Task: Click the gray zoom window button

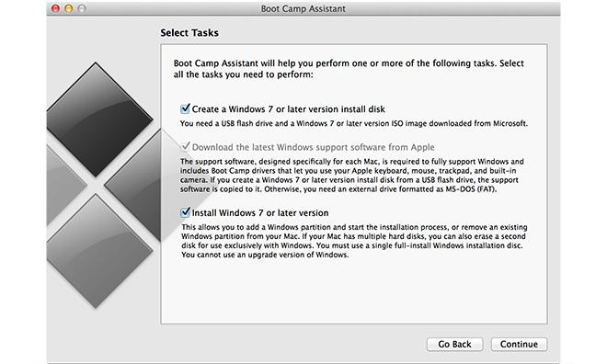Action: coord(82,8)
